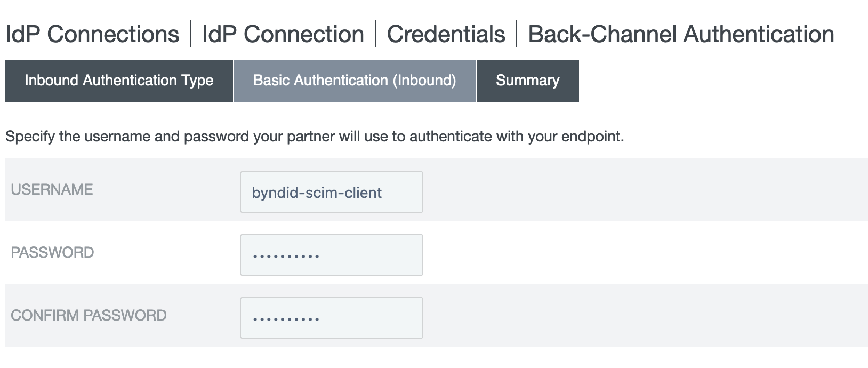This screenshot has height=368, width=868.
Task: Focus the Username field containing byndid-scim-client
Action: [331, 192]
